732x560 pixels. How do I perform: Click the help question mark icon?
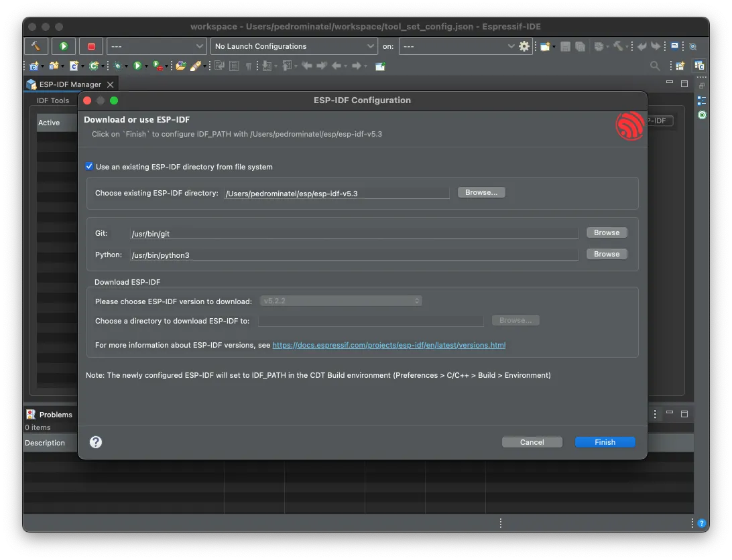point(96,442)
